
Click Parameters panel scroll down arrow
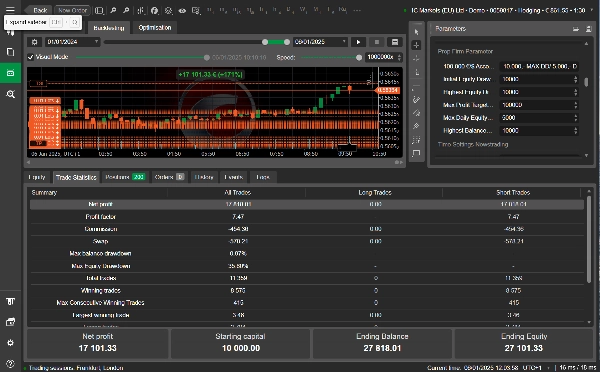[586, 155]
